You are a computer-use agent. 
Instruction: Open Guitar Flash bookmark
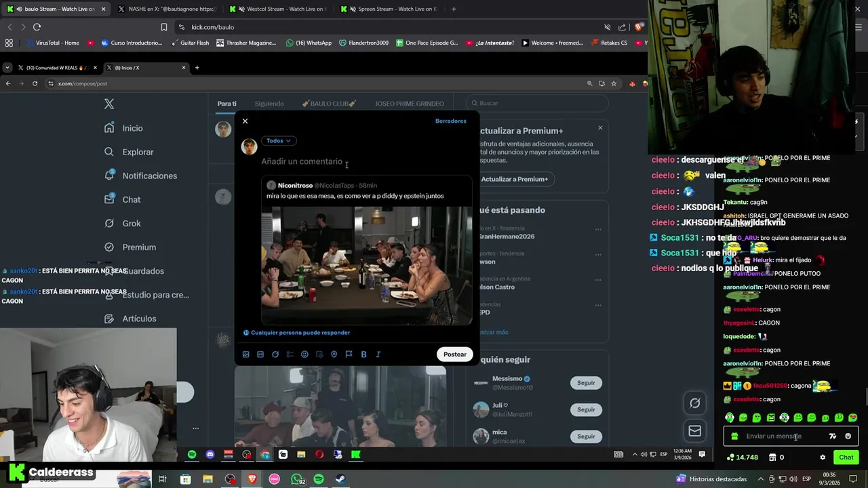point(189,43)
